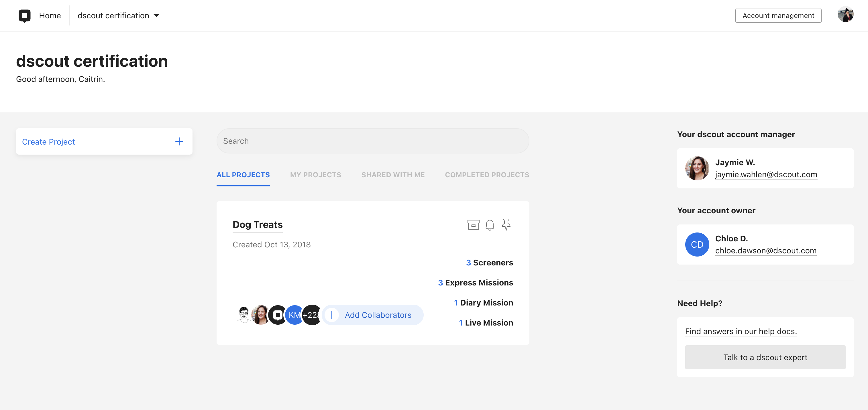Click the KM collaborator avatar
The image size is (868, 410).
294,315
